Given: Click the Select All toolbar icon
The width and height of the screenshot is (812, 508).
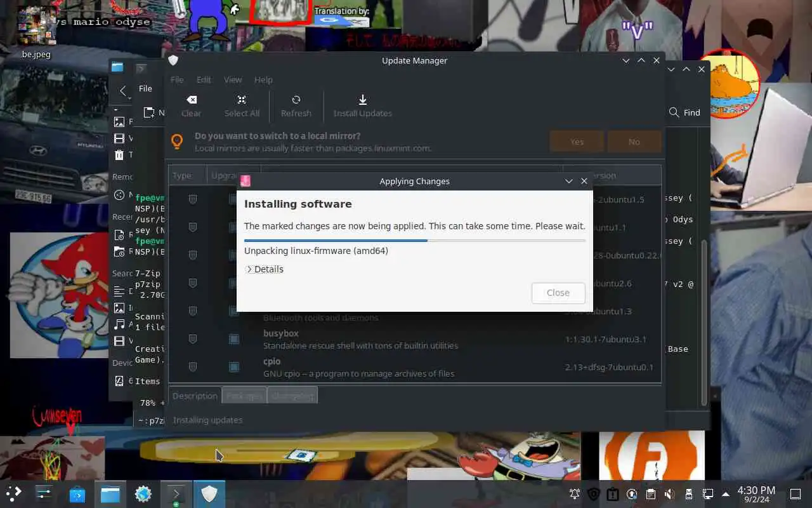Looking at the screenshot, I should click(x=242, y=100).
